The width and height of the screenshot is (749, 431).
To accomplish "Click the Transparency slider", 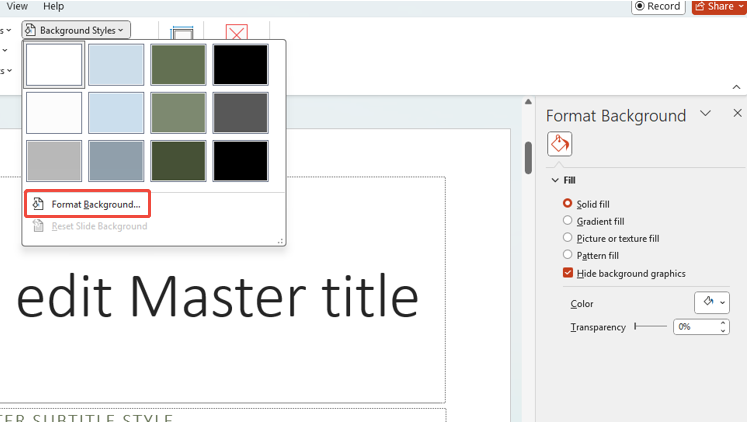I will pos(650,326).
